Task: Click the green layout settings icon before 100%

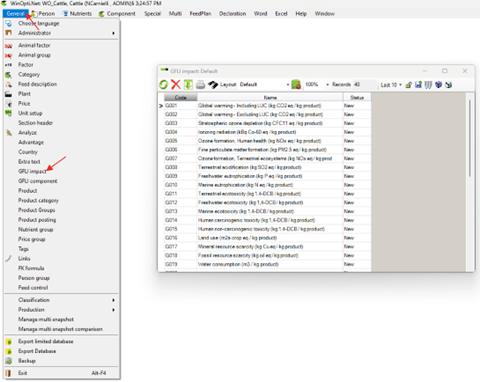Action: (x=296, y=85)
